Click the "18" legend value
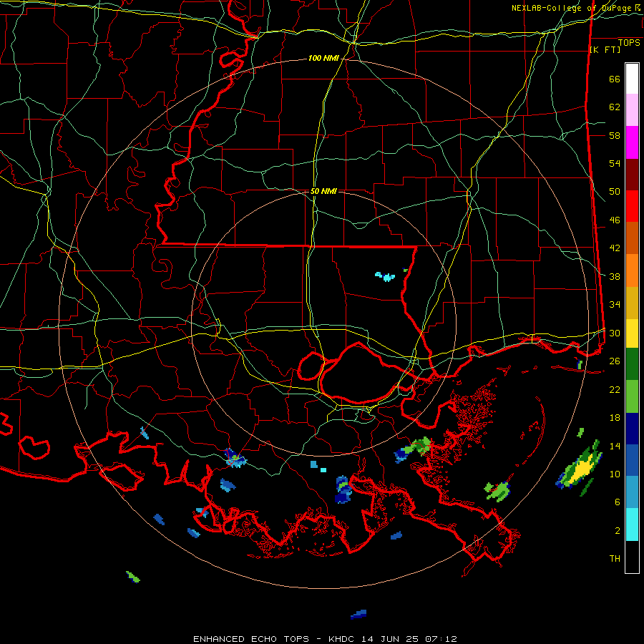 point(615,418)
